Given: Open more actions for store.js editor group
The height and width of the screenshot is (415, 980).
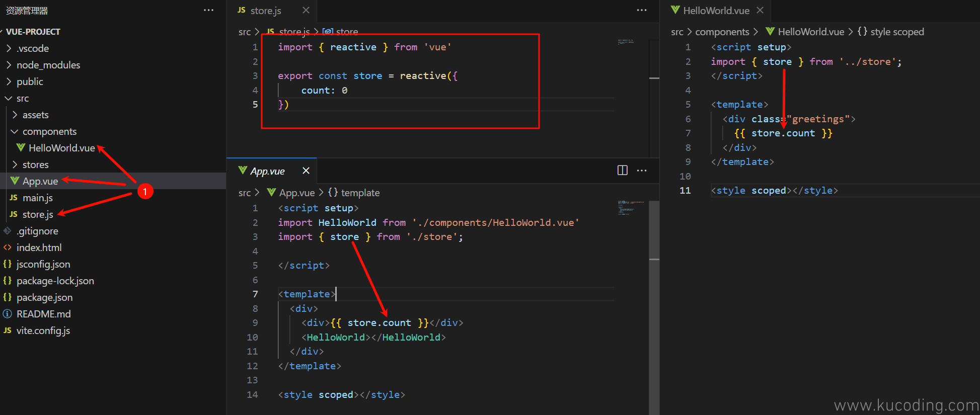Looking at the screenshot, I should (642, 10).
